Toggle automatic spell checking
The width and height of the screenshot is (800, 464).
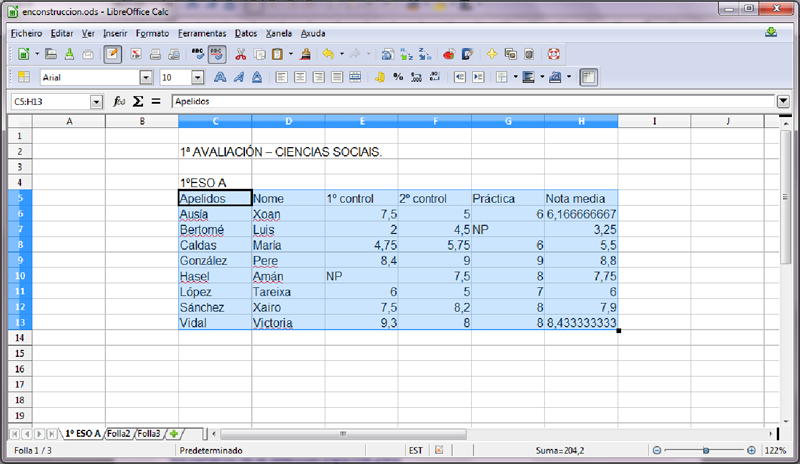[217, 54]
